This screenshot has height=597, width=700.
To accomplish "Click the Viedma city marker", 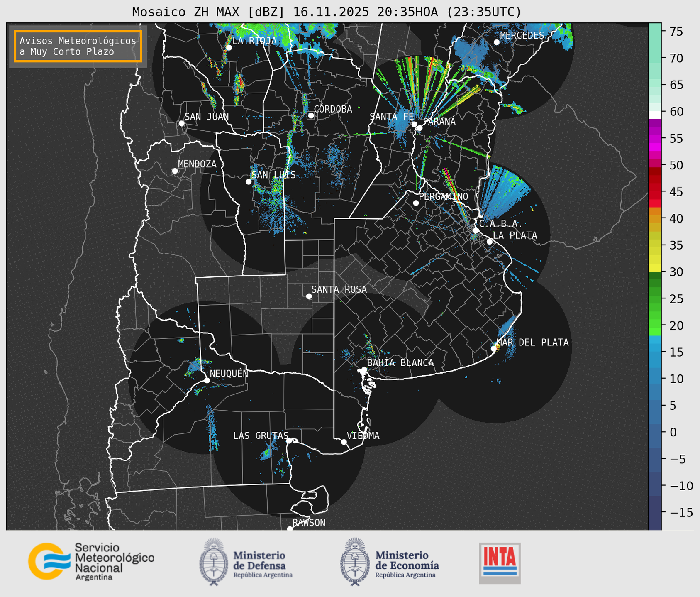I will coord(344,442).
